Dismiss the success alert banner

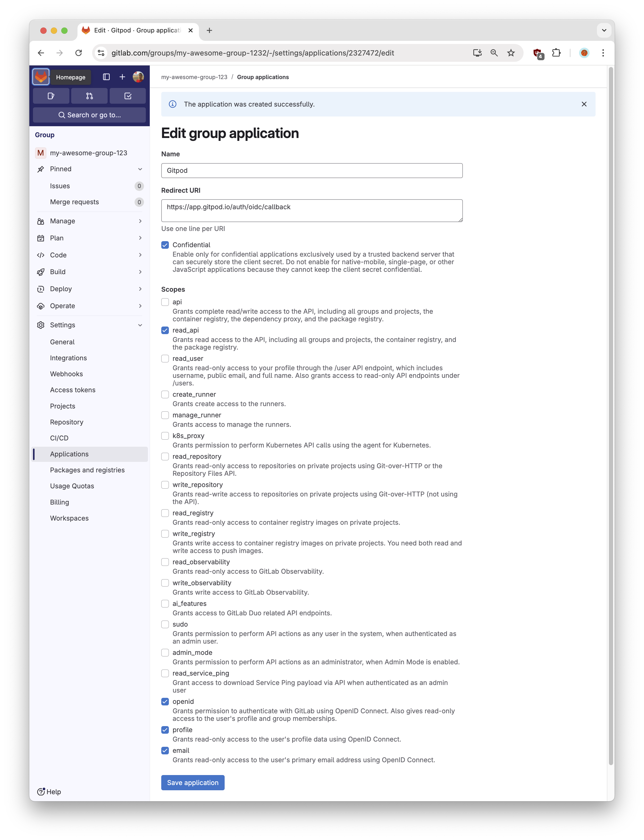[x=584, y=104]
